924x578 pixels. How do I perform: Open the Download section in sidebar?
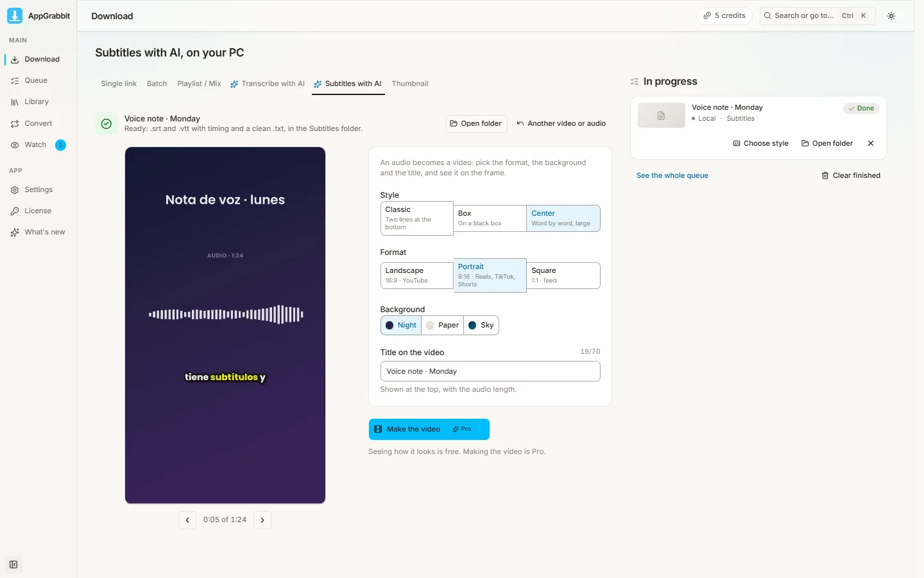point(38,59)
